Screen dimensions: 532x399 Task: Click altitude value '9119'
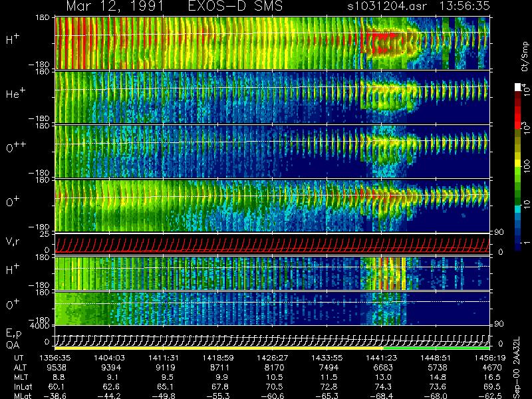click(x=166, y=368)
